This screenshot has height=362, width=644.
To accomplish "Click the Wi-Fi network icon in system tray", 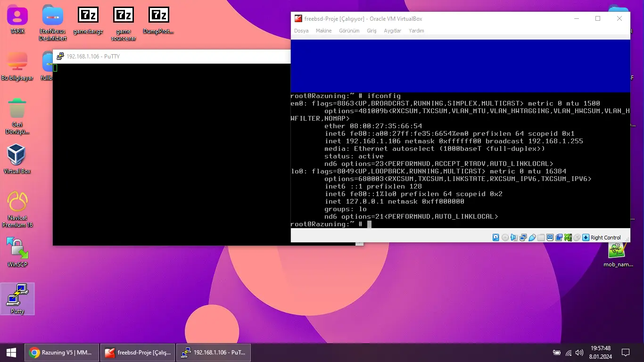I will 569,353.
